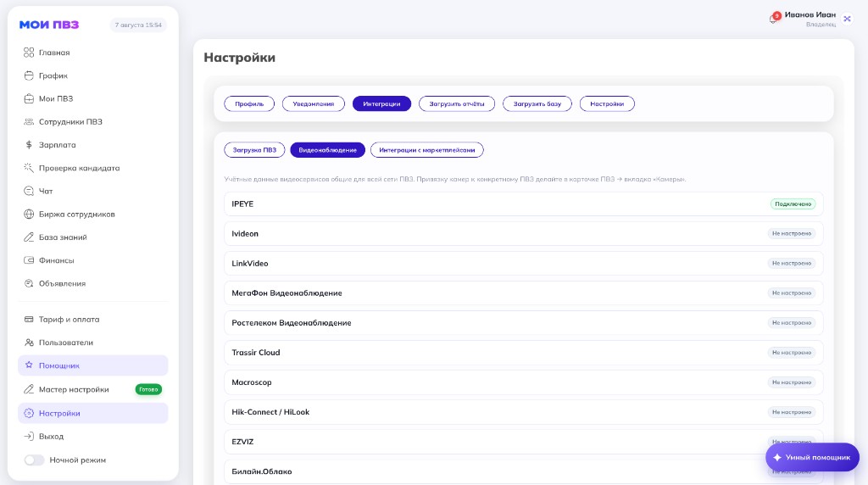The image size is (868, 485).
Task: Click the База знаний pencil icon
Action: click(x=29, y=237)
